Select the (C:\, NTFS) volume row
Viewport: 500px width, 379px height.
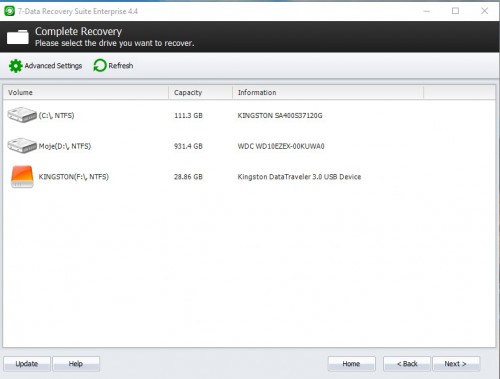249,115
